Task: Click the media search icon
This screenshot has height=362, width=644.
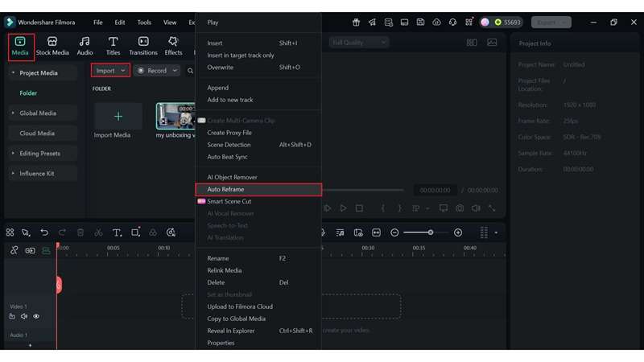Action: (190, 71)
